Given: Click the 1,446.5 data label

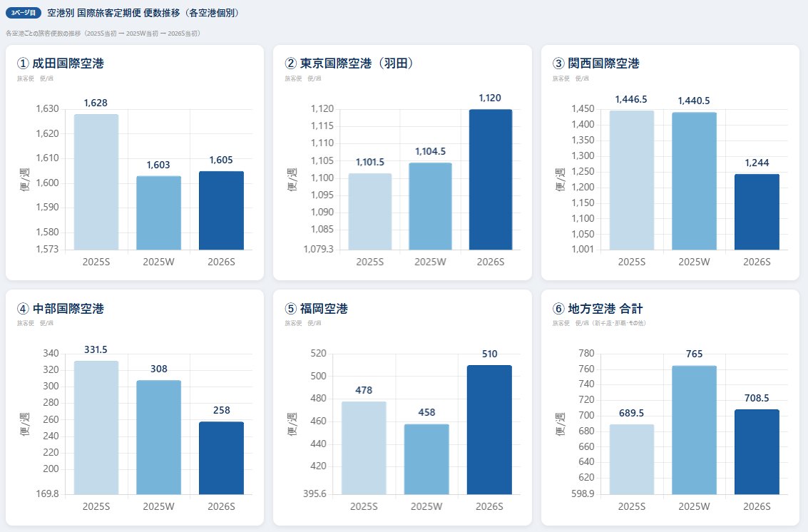Looking at the screenshot, I should (631, 100).
